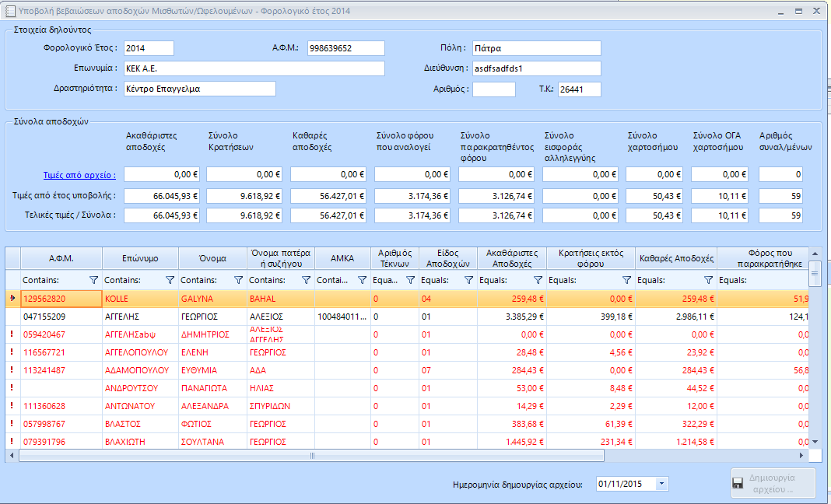Click the filter funnel icon in Α.Φ.Μ. column
The height and width of the screenshot is (504, 831).
94,280
